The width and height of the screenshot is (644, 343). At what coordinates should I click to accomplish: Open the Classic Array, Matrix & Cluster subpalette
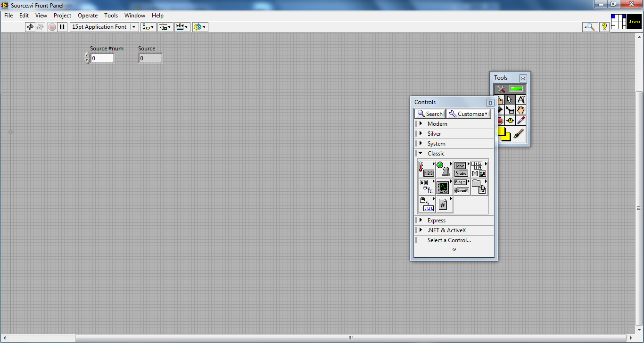(x=479, y=169)
